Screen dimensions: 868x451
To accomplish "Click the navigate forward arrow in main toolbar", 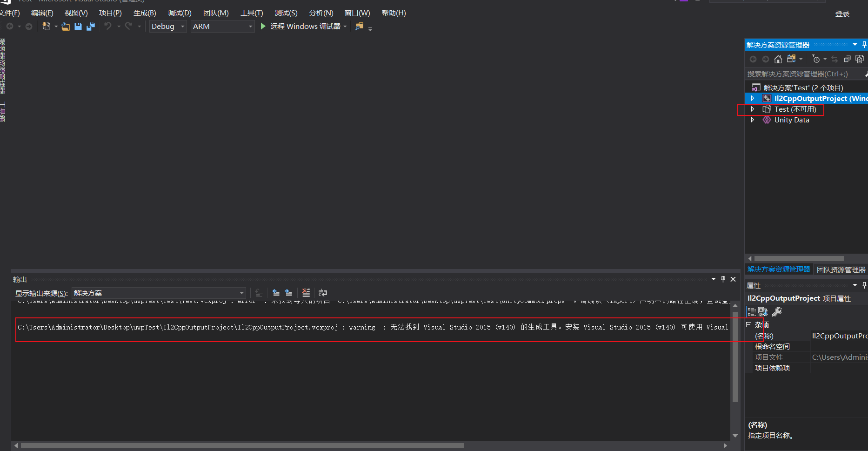I will click(x=29, y=27).
